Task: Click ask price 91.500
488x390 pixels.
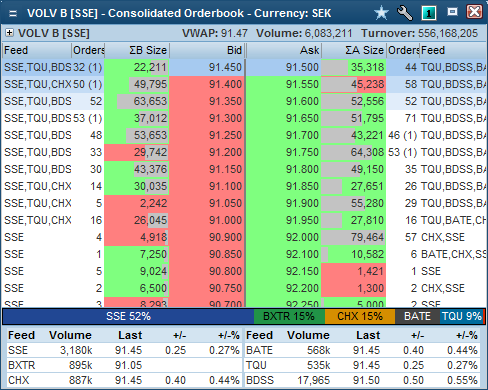Action: point(284,67)
